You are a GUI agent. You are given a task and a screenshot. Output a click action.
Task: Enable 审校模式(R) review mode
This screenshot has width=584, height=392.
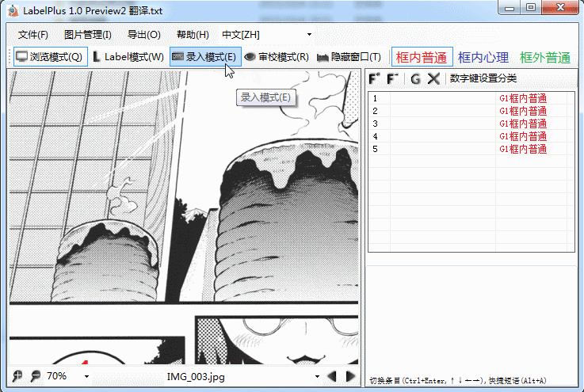tap(276, 57)
